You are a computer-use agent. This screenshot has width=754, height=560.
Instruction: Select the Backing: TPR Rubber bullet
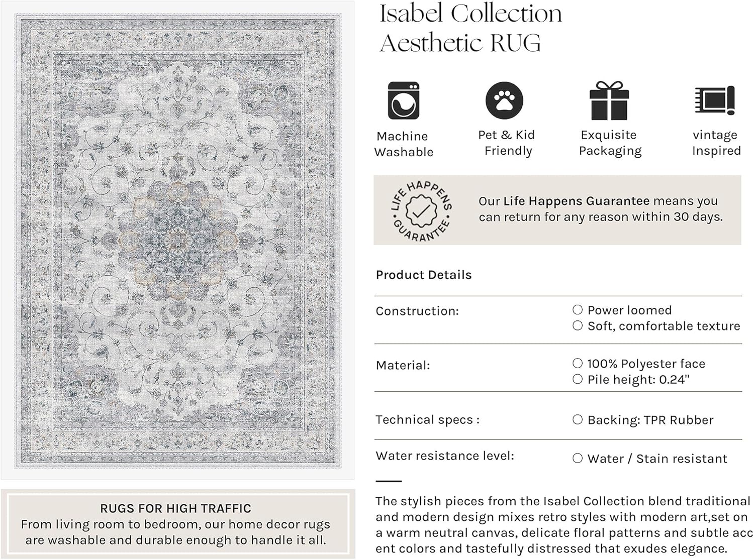tap(578, 419)
